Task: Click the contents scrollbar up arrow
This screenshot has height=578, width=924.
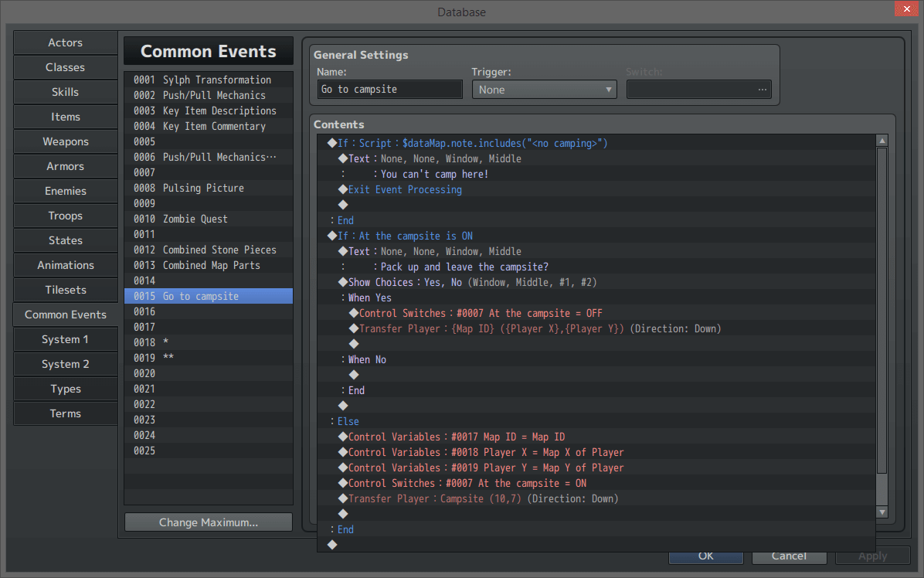Action: [882, 141]
